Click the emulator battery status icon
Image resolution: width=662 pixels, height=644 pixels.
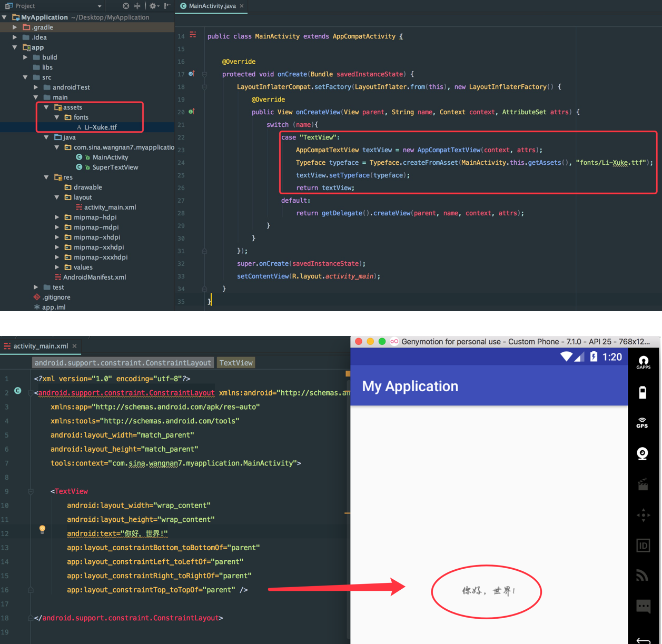click(594, 356)
